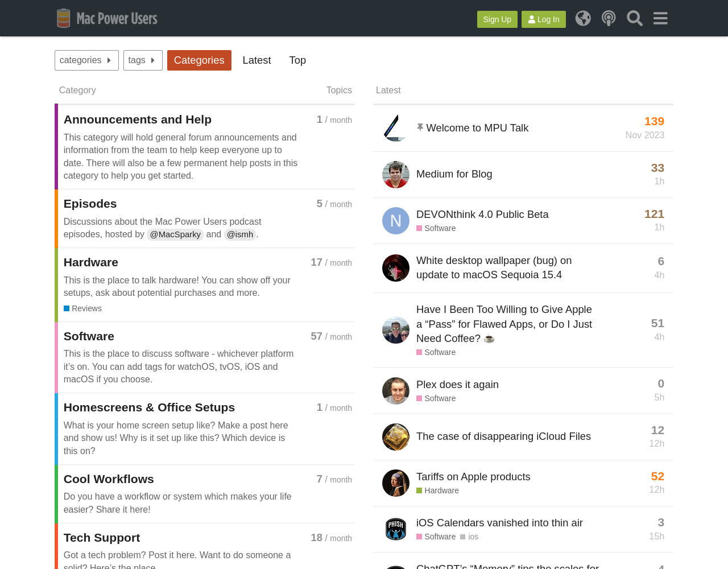Click the 57 / month Software topic count
Image resolution: width=728 pixels, height=569 pixels.
tap(331, 336)
